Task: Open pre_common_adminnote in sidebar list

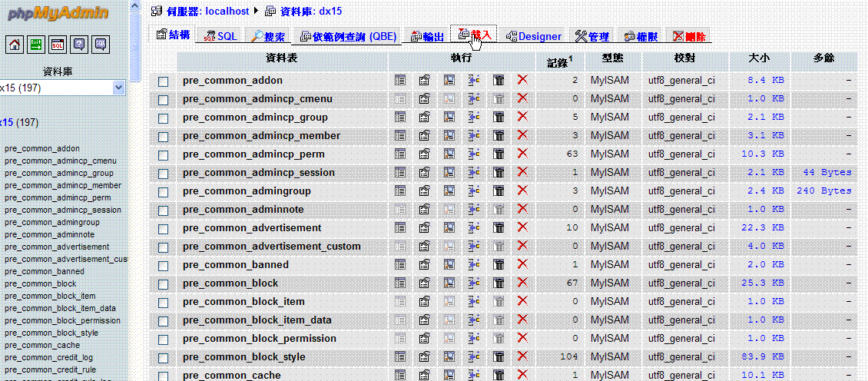Action: coord(49,234)
